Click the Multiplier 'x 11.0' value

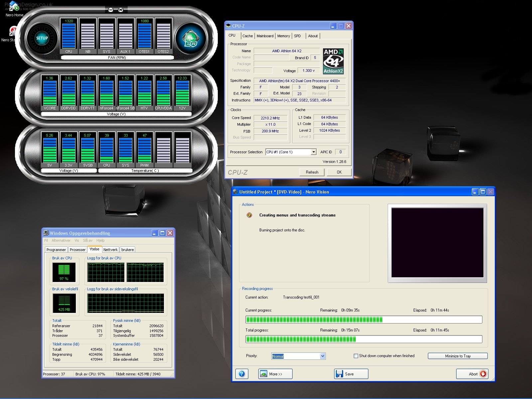[270, 124]
